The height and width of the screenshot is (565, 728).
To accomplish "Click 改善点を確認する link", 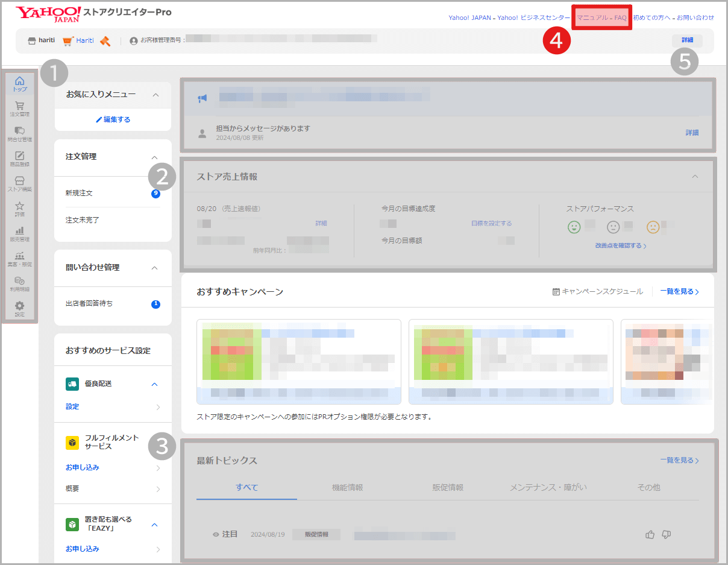I will pos(621,246).
